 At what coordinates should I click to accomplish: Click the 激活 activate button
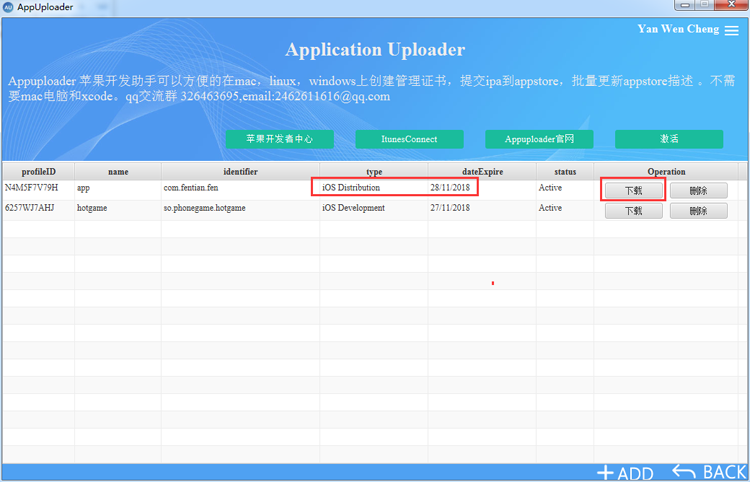coord(669,139)
